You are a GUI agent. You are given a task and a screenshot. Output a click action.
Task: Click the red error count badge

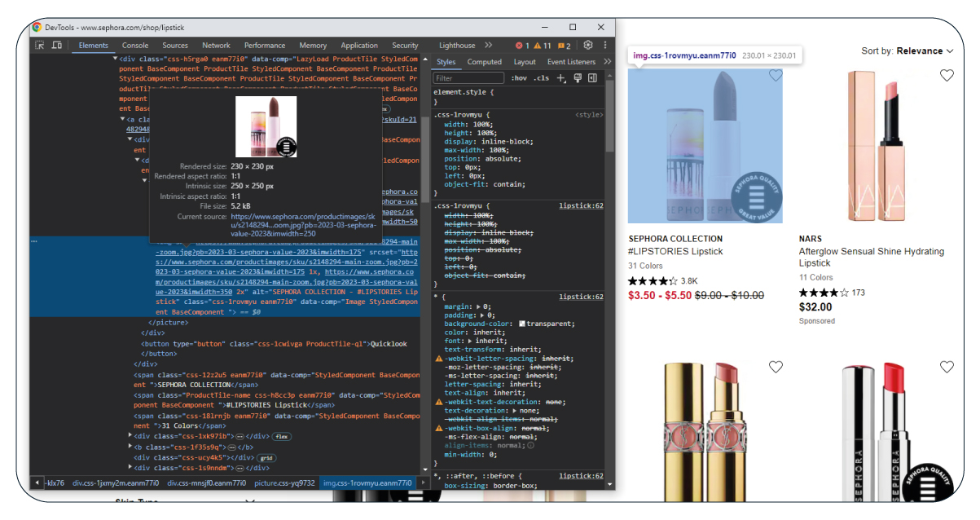(522, 46)
